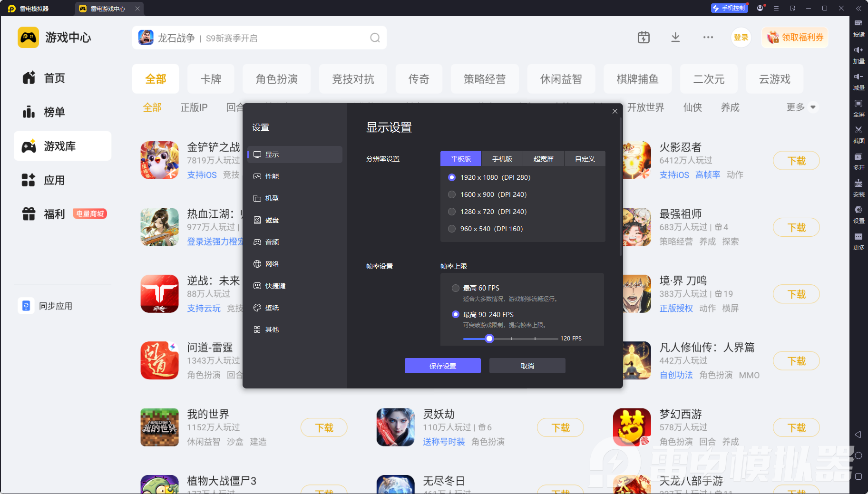Open the 我的世界 game thumbnail
Viewport: 868px width, 494px height.
(159, 427)
